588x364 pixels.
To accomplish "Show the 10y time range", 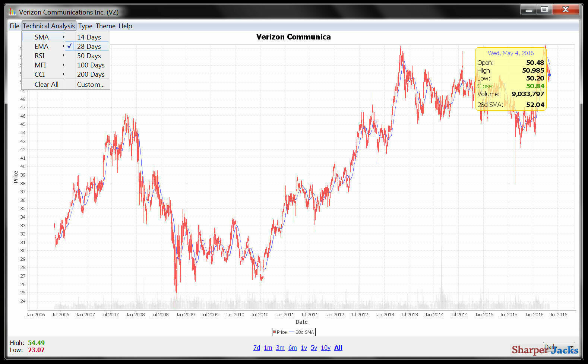I will (x=326, y=348).
